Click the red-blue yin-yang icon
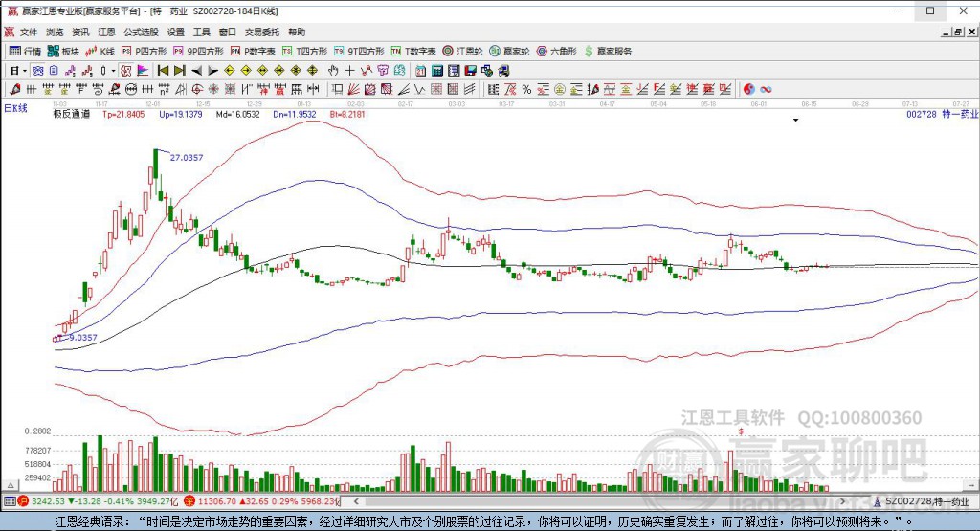The height and width of the screenshot is (531, 980). pyautogui.click(x=748, y=89)
